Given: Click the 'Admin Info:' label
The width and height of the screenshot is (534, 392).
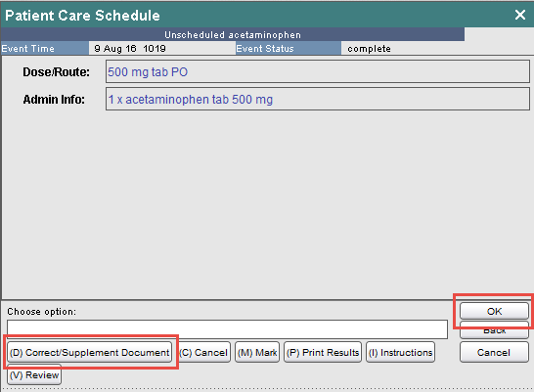Looking at the screenshot, I should coord(54,100).
